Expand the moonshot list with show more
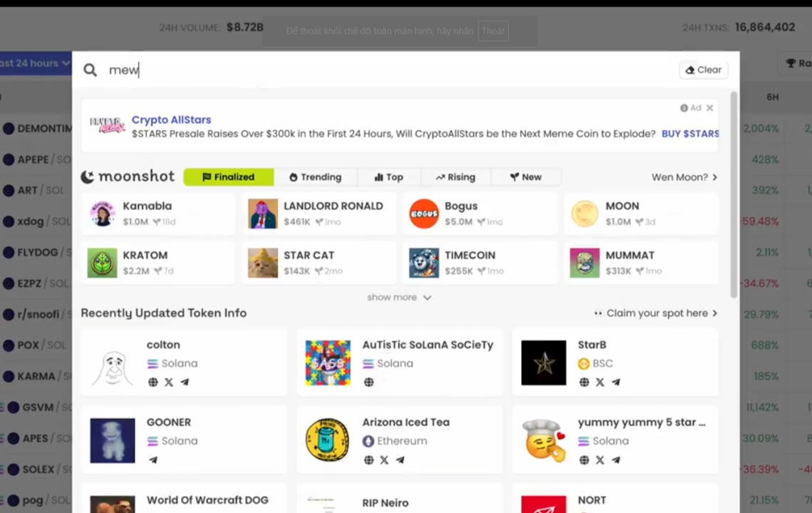812x513 pixels. click(x=399, y=297)
